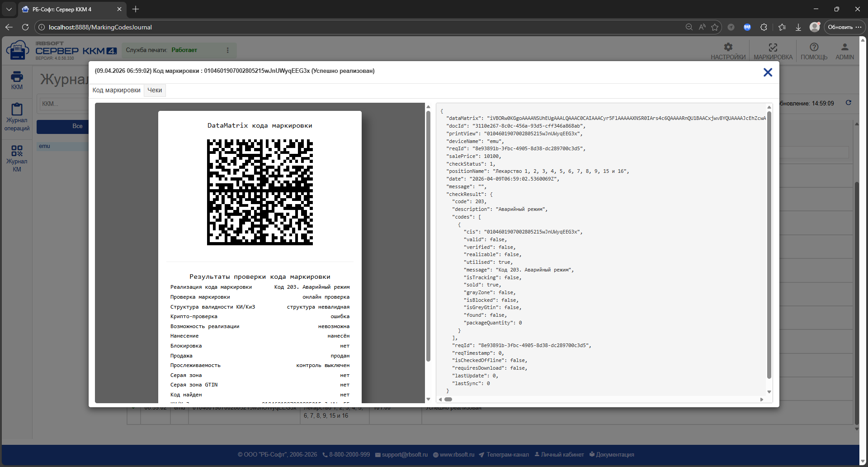Click the ККМ filter input field
The height and width of the screenshot is (467, 868).
coord(63,104)
